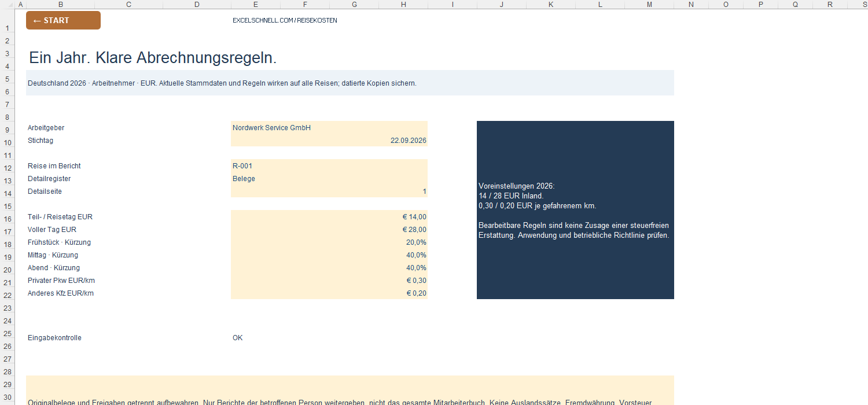Click the 'Voreinstellungen 2026:' note text
The width and height of the screenshot is (868, 405).
coord(517,186)
